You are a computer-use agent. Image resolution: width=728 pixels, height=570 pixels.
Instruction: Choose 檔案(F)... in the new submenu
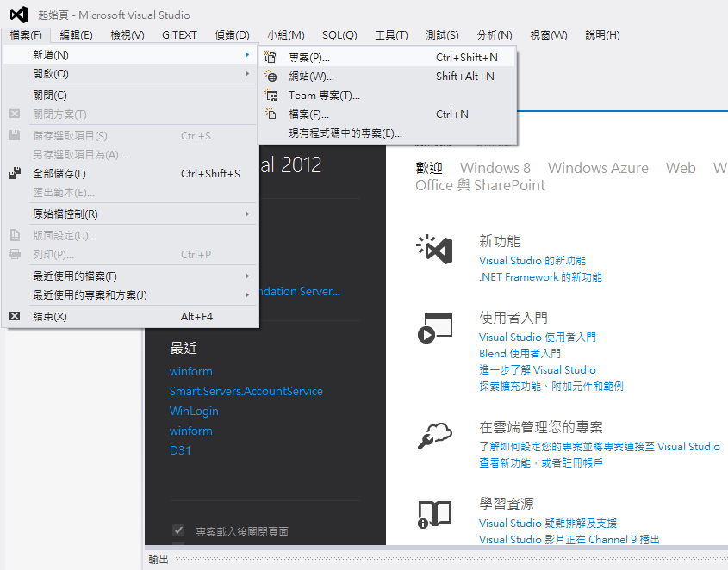click(x=387, y=115)
